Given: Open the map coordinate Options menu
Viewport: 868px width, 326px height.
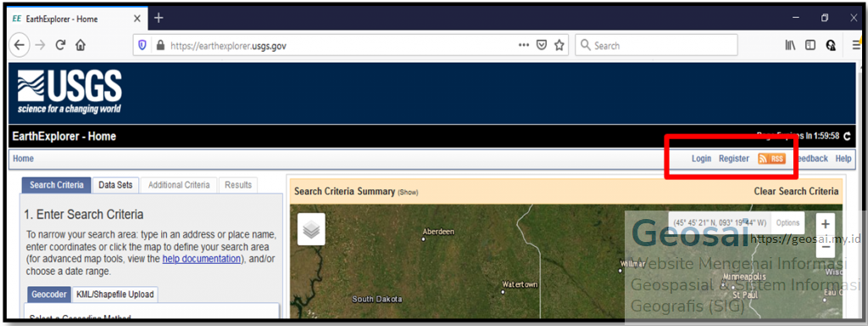Looking at the screenshot, I should [x=787, y=223].
